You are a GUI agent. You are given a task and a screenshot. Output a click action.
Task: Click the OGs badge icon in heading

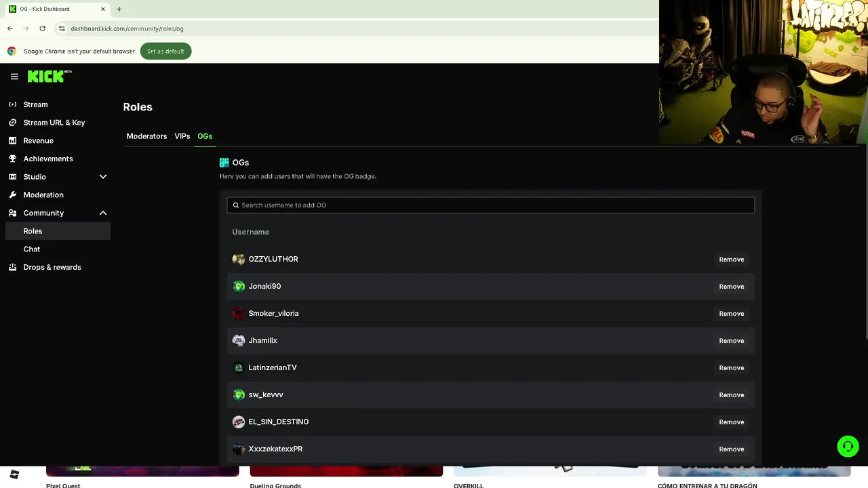tap(224, 163)
